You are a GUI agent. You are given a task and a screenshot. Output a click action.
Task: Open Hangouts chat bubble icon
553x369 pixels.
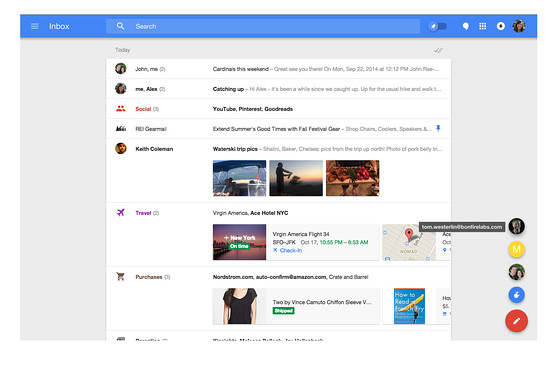(466, 26)
